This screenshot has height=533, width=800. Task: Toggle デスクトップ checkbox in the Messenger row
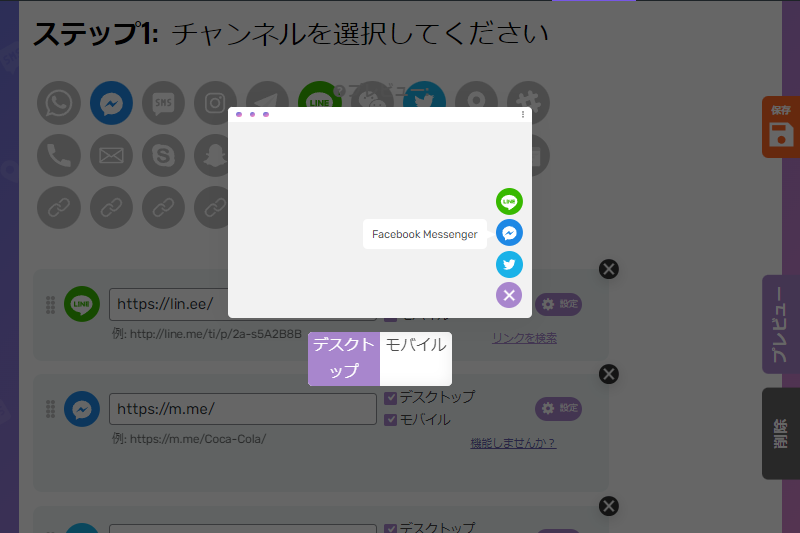(390, 398)
